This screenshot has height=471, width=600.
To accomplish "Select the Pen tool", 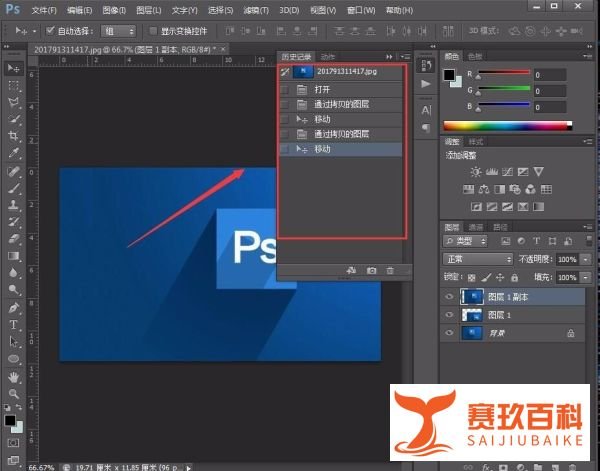I will pyautogui.click(x=13, y=308).
